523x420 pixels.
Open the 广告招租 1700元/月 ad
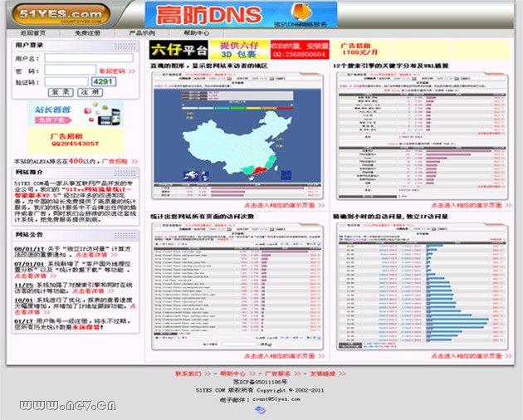(360, 50)
